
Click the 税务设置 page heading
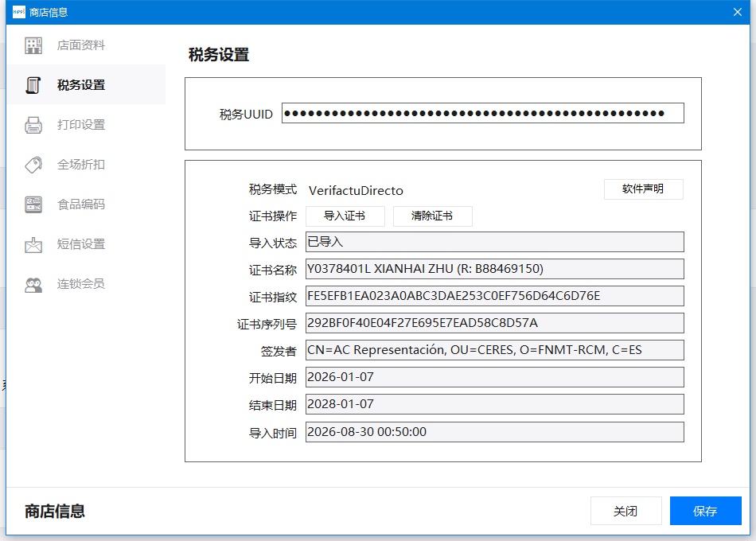(219, 55)
